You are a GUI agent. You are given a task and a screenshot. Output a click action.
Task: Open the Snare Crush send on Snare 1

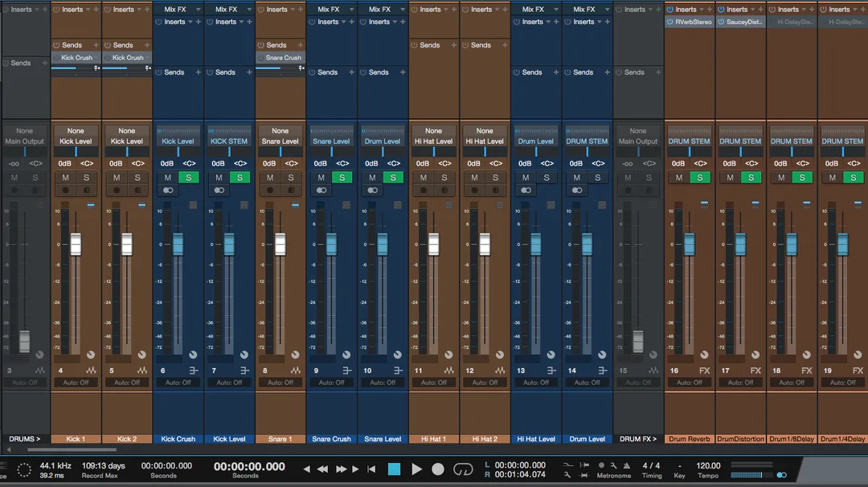click(x=281, y=58)
